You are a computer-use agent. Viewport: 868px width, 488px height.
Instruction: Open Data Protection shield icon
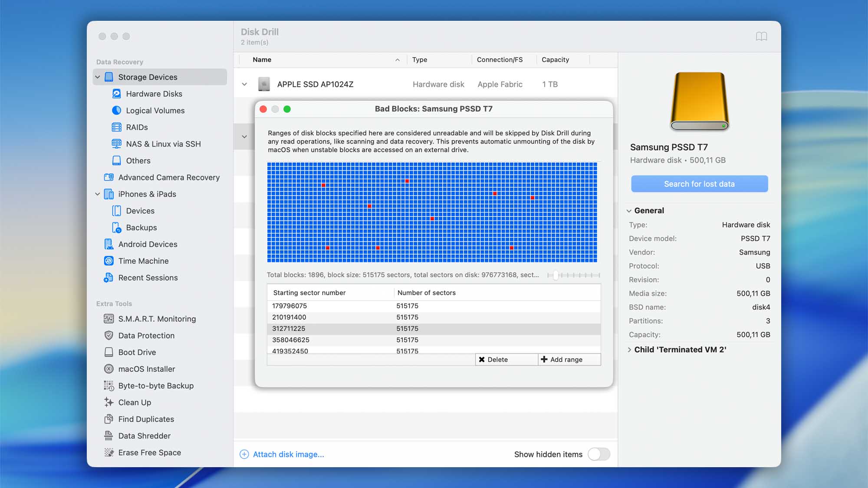(109, 335)
